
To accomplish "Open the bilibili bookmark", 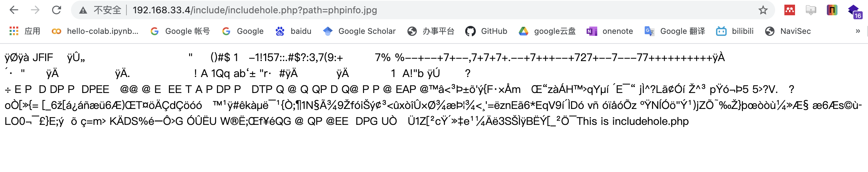I will coord(735,31).
